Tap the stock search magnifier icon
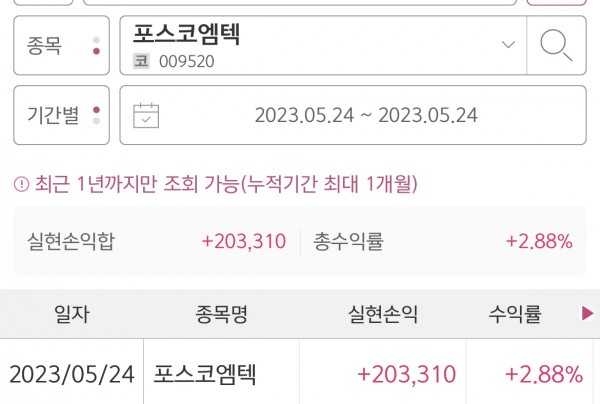600x404 pixels. pos(555,45)
